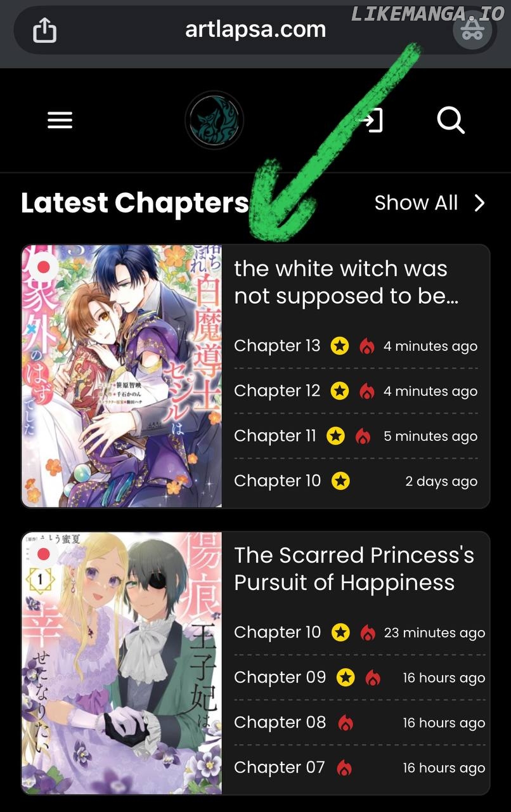Screen dimensions: 511x812
Task: Tap the incognito icon beside address bar
Action: [x=472, y=30]
